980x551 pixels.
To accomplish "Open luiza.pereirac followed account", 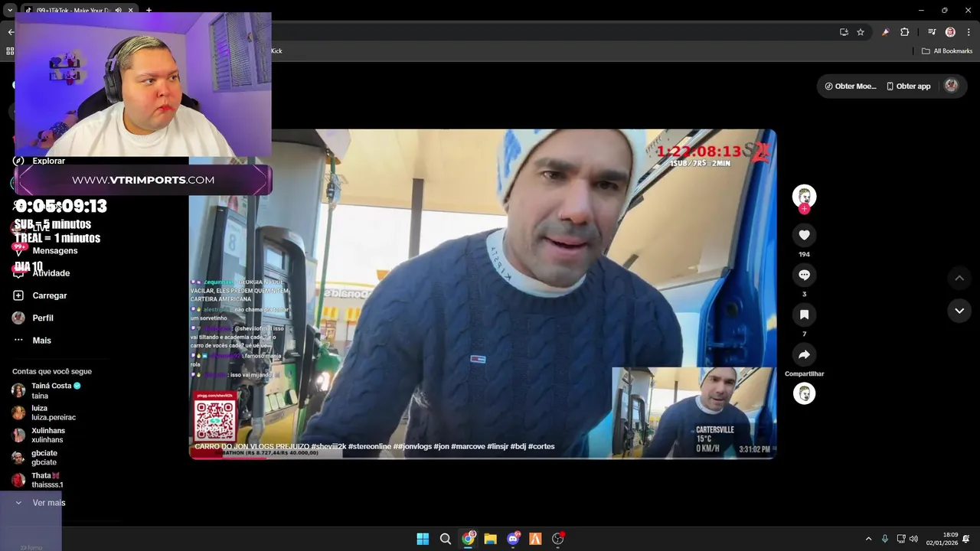I will coord(44,412).
